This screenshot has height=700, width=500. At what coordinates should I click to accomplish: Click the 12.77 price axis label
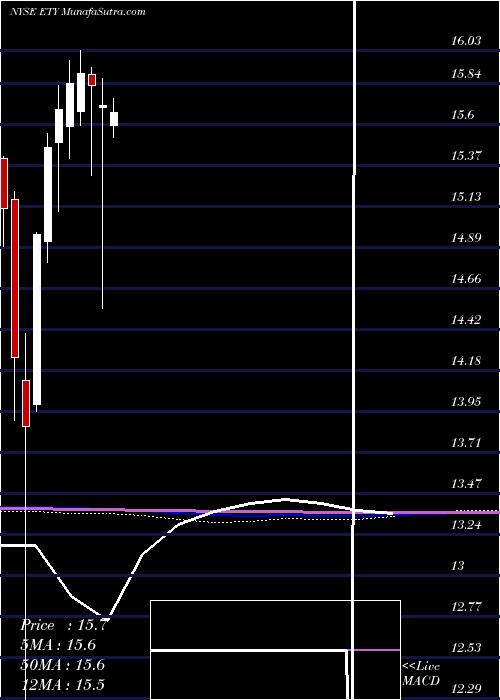pyautogui.click(x=466, y=608)
